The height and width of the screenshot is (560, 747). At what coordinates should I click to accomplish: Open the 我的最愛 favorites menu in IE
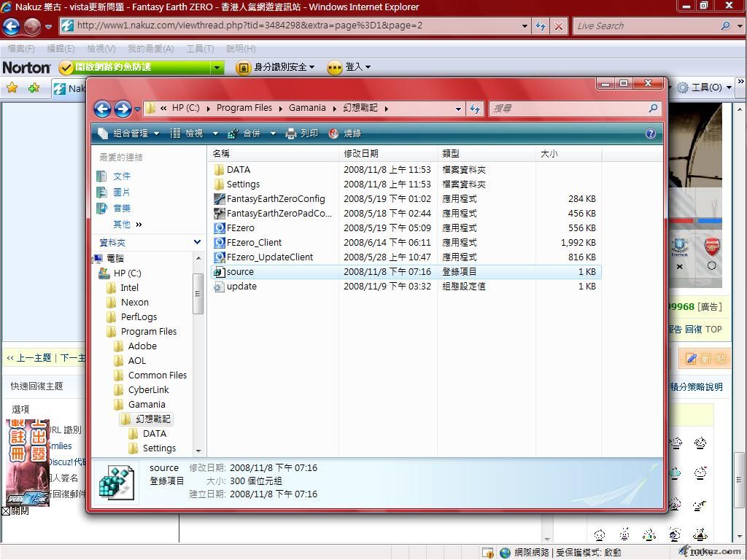[150, 48]
